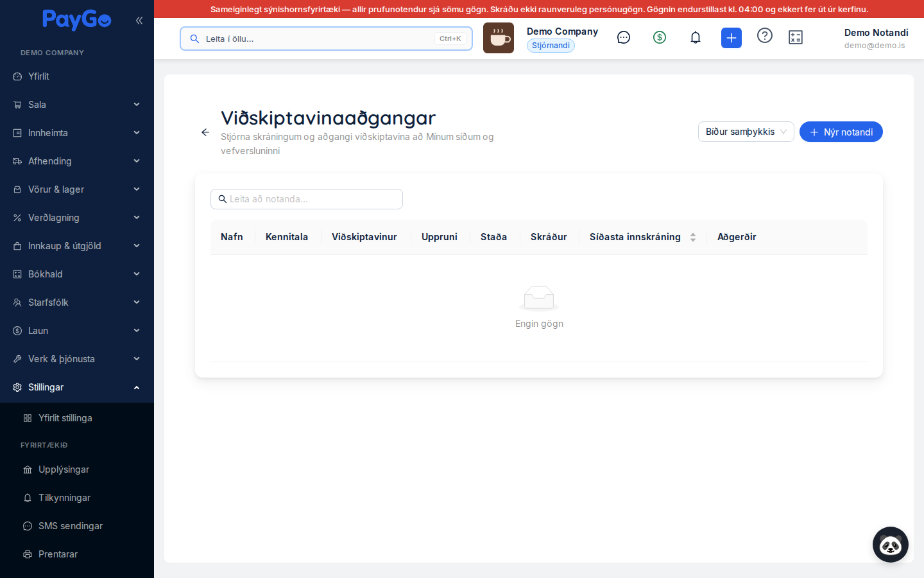Open Demo Notandi user menu
Viewport: 924px width, 578px height.
click(x=876, y=38)
